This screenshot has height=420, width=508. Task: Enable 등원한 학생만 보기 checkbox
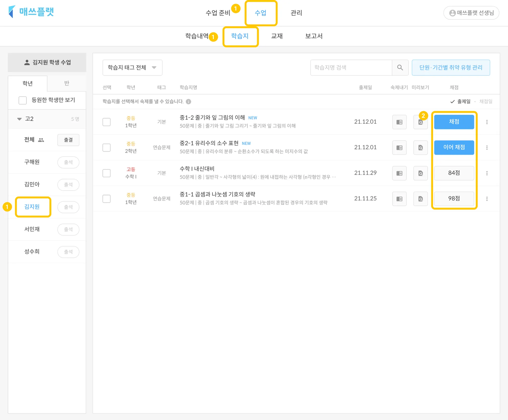[23, 100]
